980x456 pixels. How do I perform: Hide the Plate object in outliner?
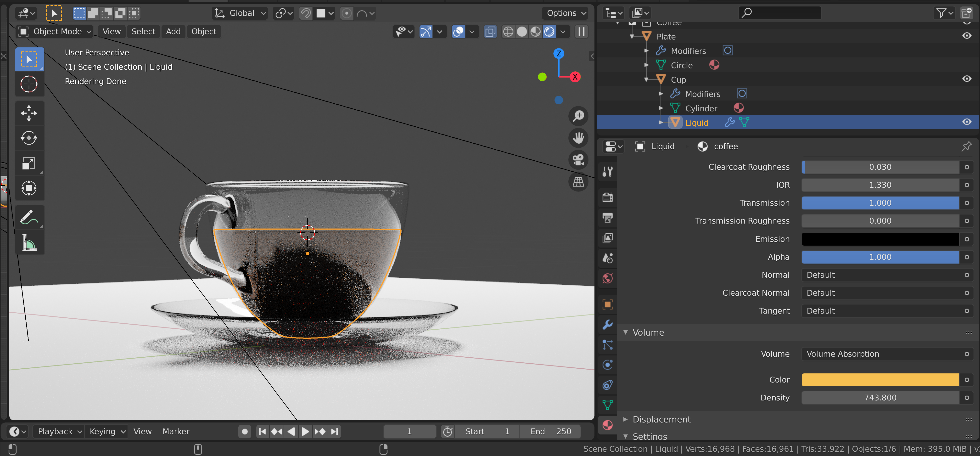(967, 36)
